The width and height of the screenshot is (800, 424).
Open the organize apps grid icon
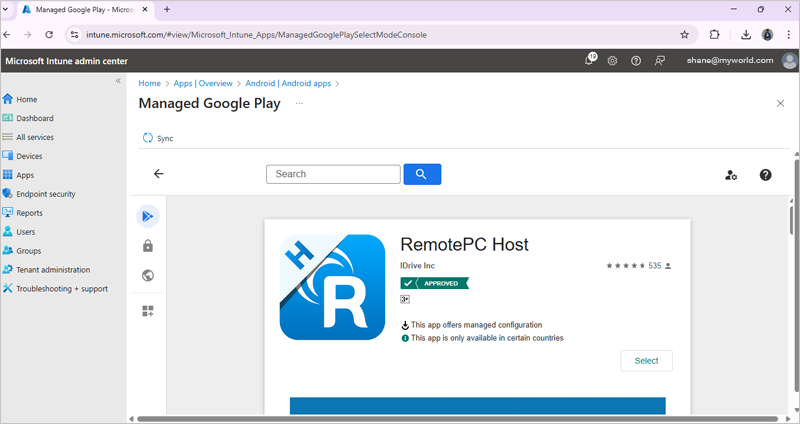148,311
